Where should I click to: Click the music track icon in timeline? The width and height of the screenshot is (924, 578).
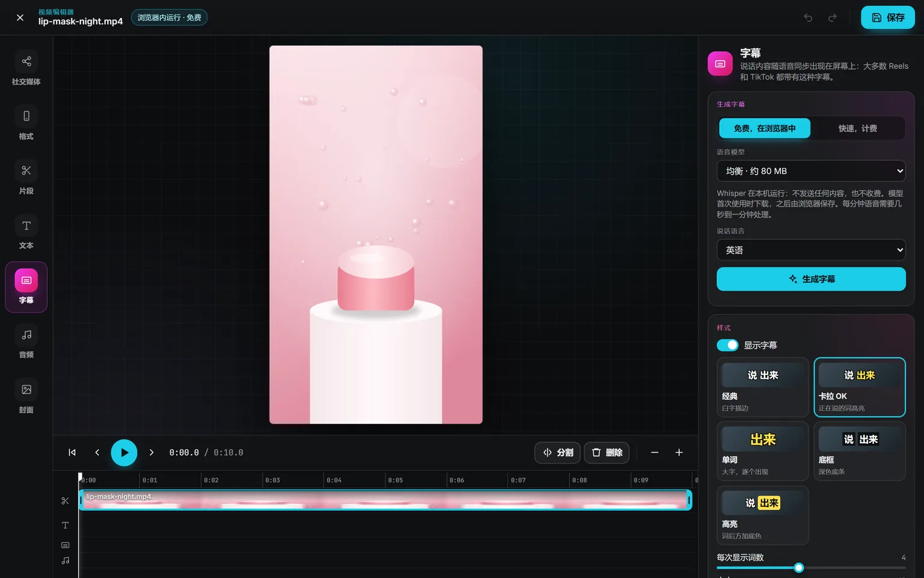[x=66, y=561]
